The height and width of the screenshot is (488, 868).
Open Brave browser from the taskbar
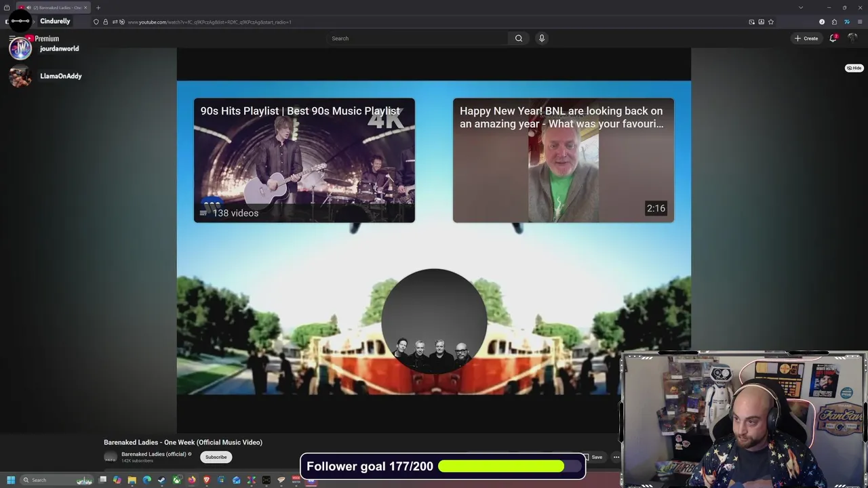206,480
